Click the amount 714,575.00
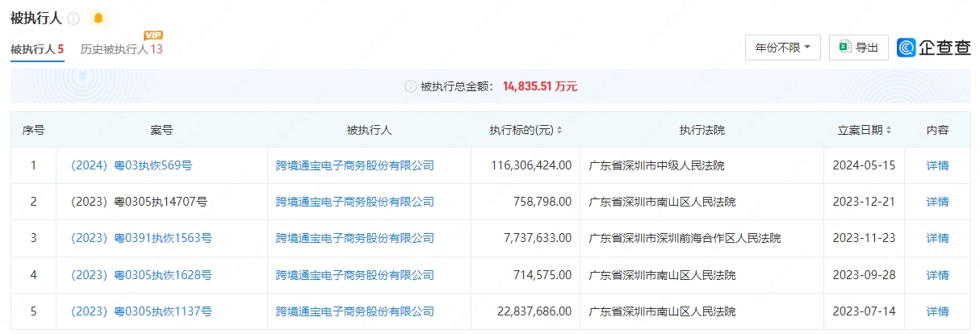Viewport: 980px width, 334px height. [542, 275]
